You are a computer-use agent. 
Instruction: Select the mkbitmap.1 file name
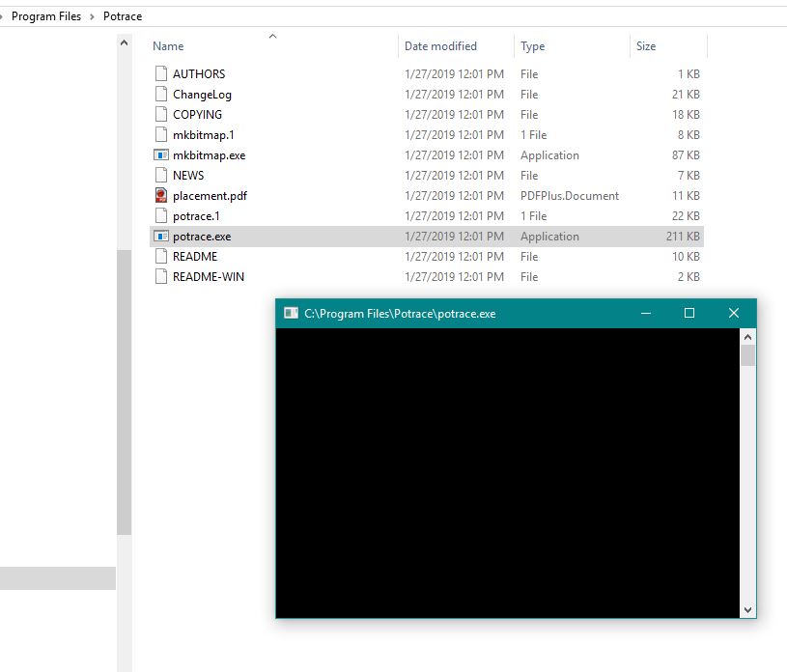(204, 135)
